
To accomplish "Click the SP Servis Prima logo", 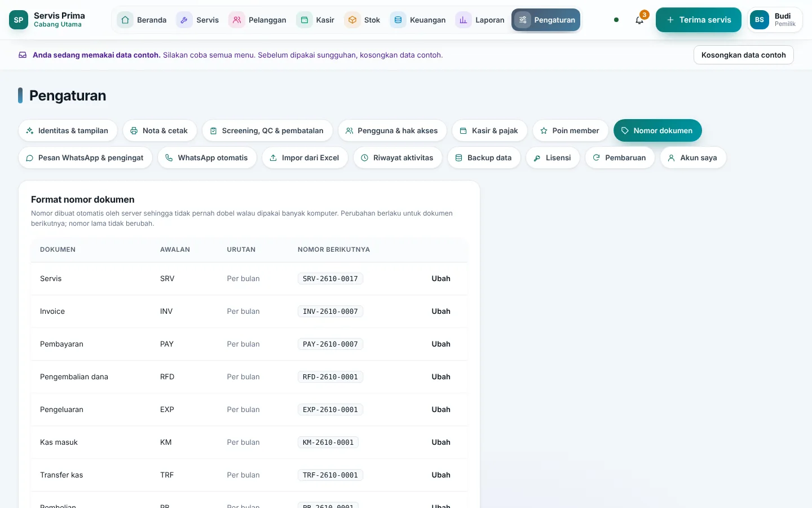I will click(x=19, y=20).
